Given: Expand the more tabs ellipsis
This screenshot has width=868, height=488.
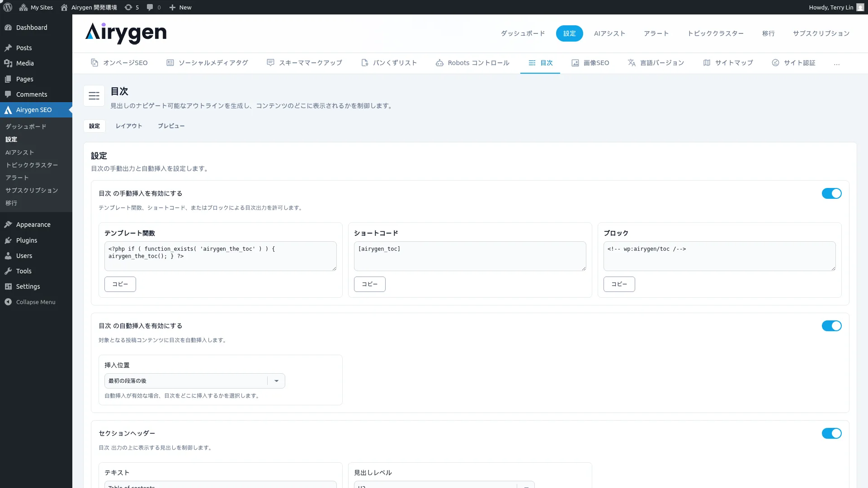Looking at the screenshot, I should [x=837, y=63].
